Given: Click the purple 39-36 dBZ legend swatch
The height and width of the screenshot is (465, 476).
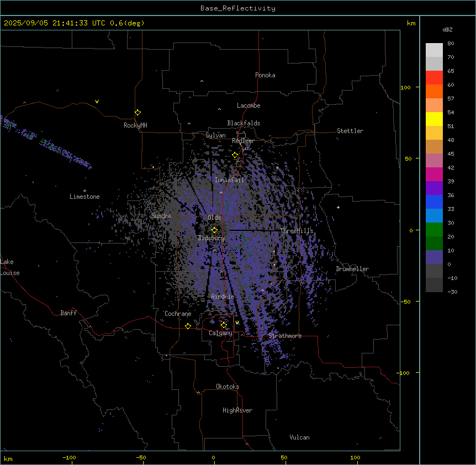Looking at the screenshot, I should [x=434, y=188].
